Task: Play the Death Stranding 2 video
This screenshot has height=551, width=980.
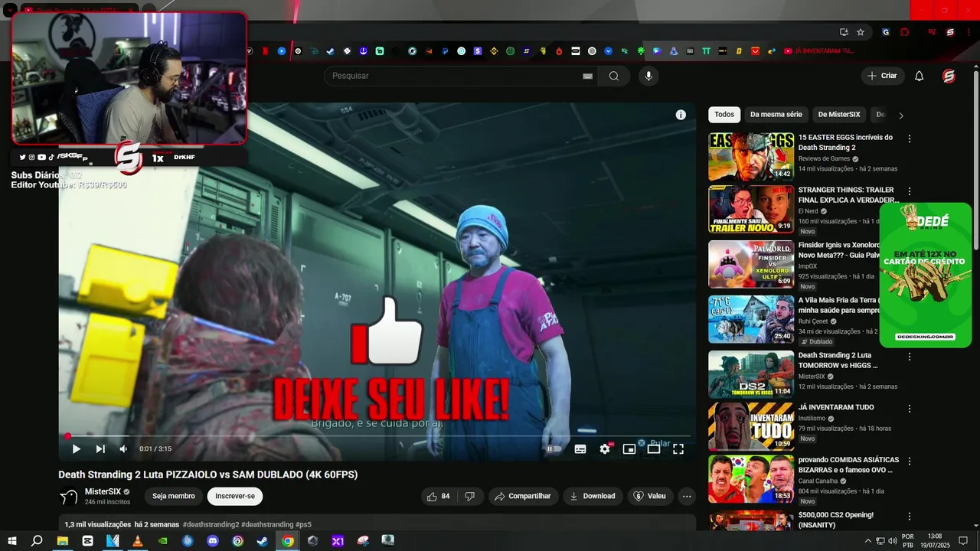Action: [x=76, y=449]
